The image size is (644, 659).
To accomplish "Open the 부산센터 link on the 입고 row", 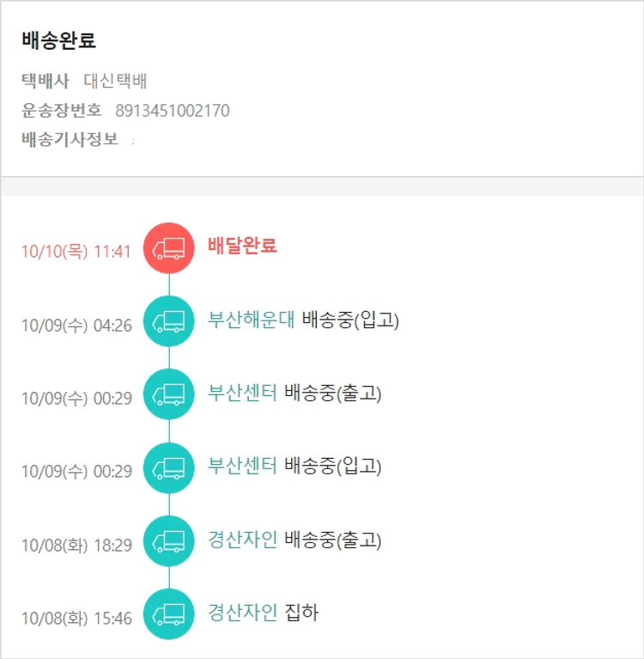I will click(242, 467).
